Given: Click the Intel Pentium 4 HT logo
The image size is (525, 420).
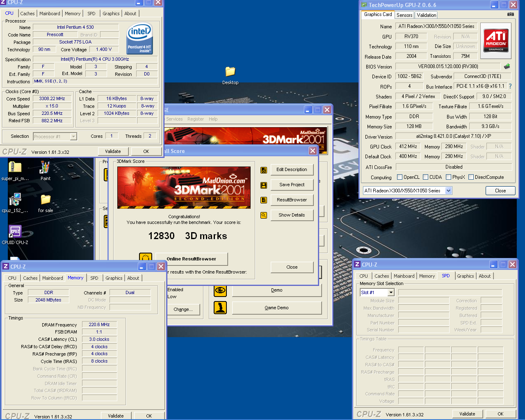Looking at the screenshot, I should (139, 39).
